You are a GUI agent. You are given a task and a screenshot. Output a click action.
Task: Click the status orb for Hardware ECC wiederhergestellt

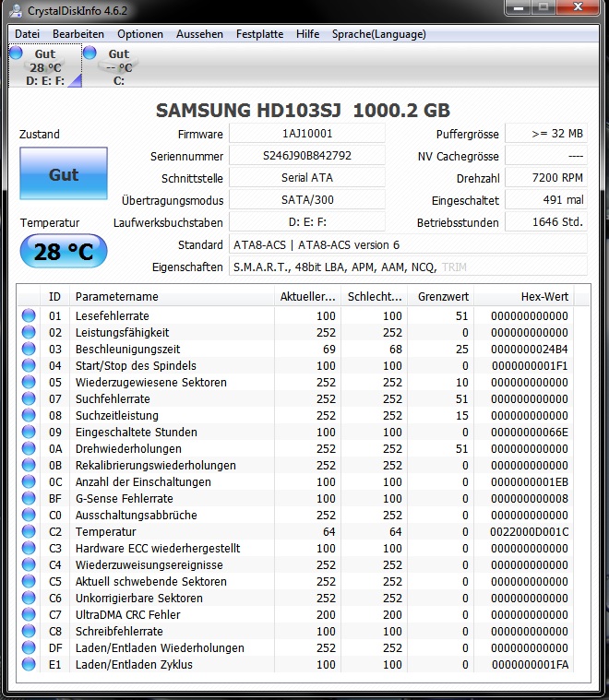(29, 548)
